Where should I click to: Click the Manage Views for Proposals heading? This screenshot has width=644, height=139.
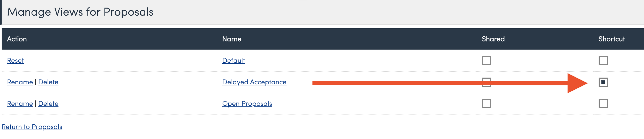80,12
